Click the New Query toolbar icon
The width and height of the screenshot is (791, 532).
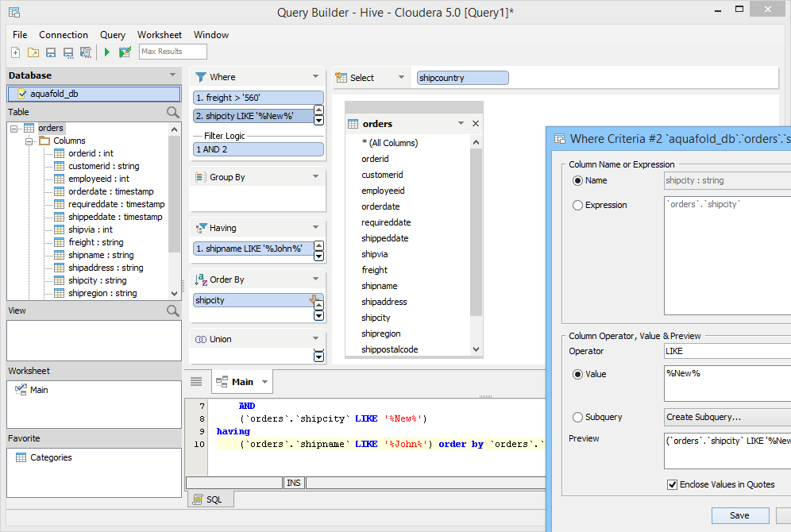(16, 52)
